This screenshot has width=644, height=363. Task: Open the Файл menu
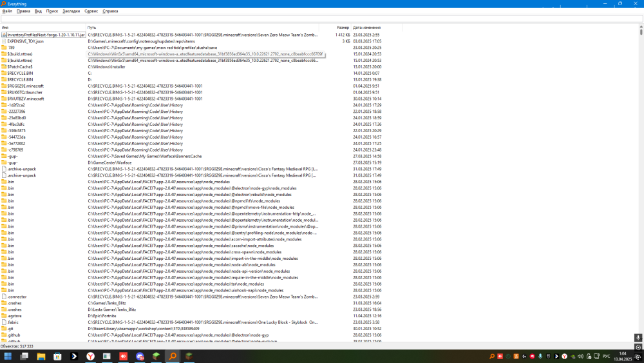[x=7, y=11]
